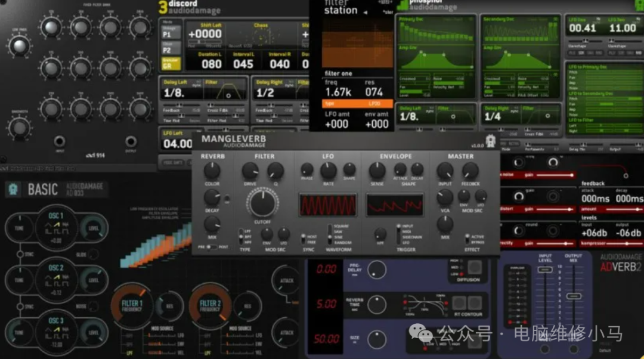The image size is (644, 359).
Task: Click the Mangleverb envelope follower display
Action: tap(395, 205)
